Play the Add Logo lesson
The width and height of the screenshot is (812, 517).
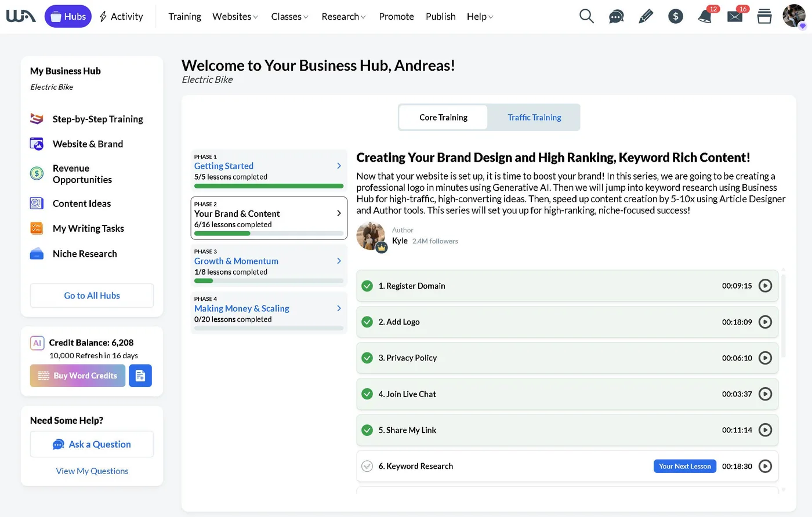[x=766, y=322]
